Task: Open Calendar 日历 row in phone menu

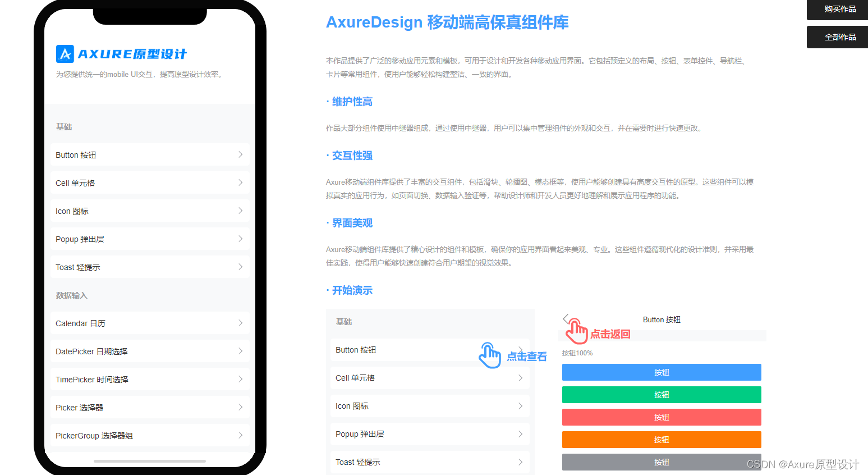Action: [x=150, y=323]
